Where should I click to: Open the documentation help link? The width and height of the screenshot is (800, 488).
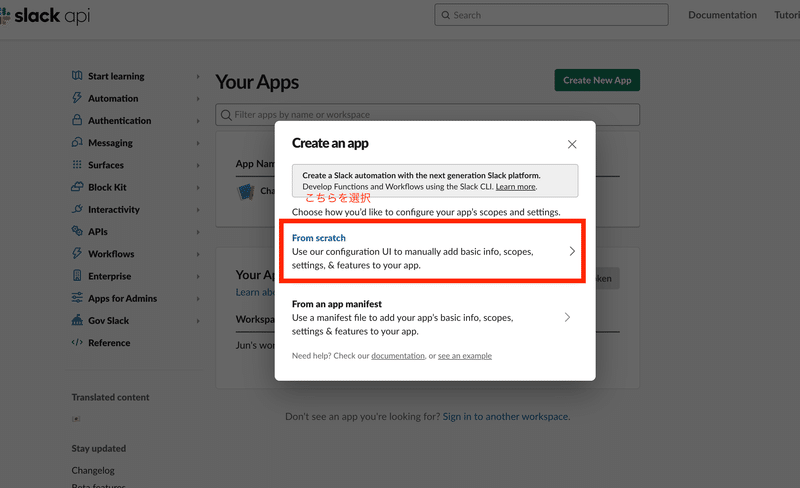(398, 356)
